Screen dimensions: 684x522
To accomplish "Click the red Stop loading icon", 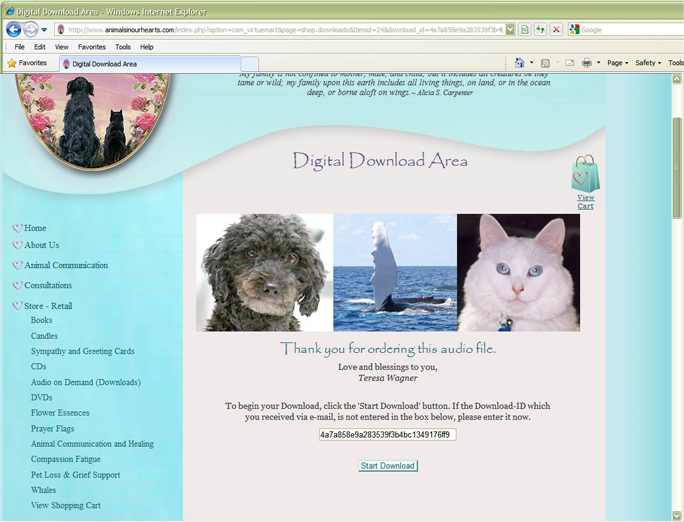I will [x=556, y=30].
